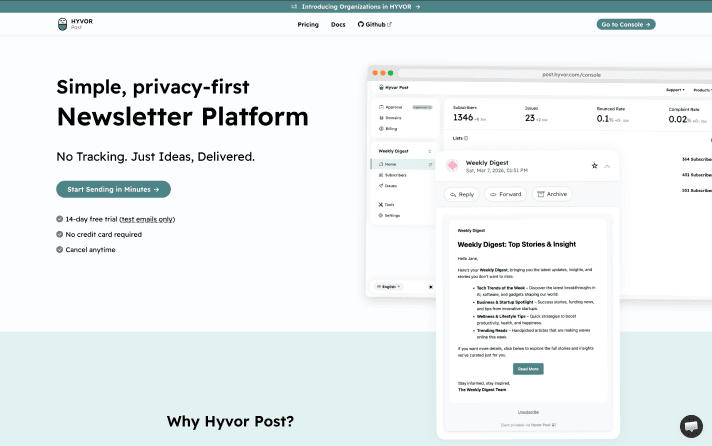Click the check icon beside Cancel anytime
The image size is (712, 446).
pos(59,249)
